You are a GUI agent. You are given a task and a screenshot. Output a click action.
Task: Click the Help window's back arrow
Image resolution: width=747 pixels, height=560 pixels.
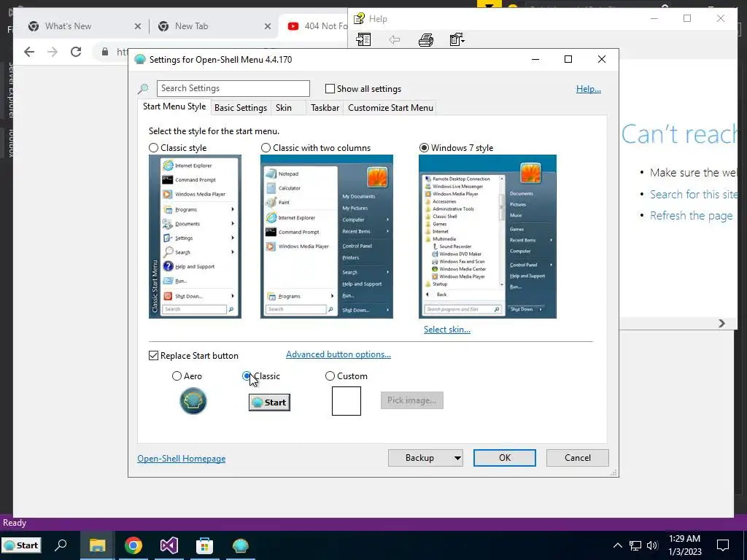pyautogui.click(x=395, y=39)
